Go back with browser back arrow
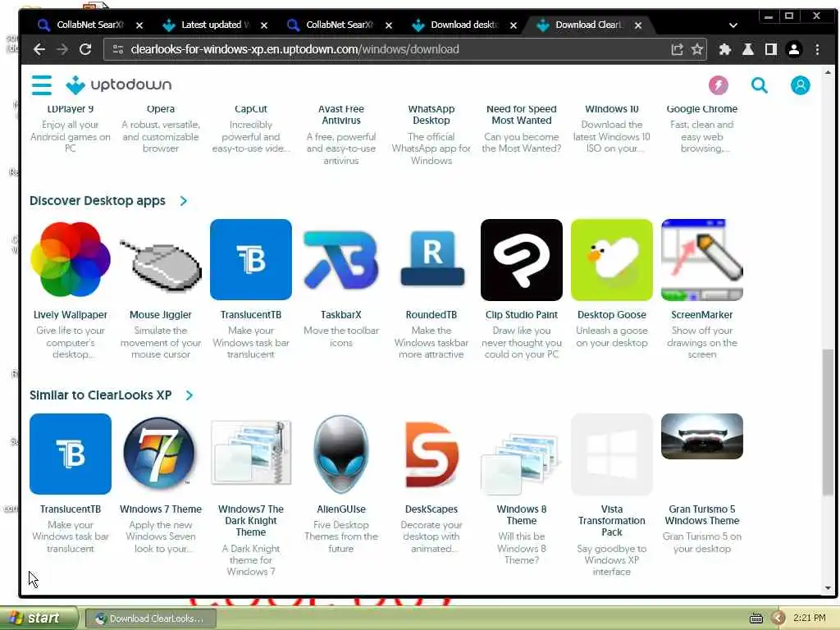 (x=39, y=50)
